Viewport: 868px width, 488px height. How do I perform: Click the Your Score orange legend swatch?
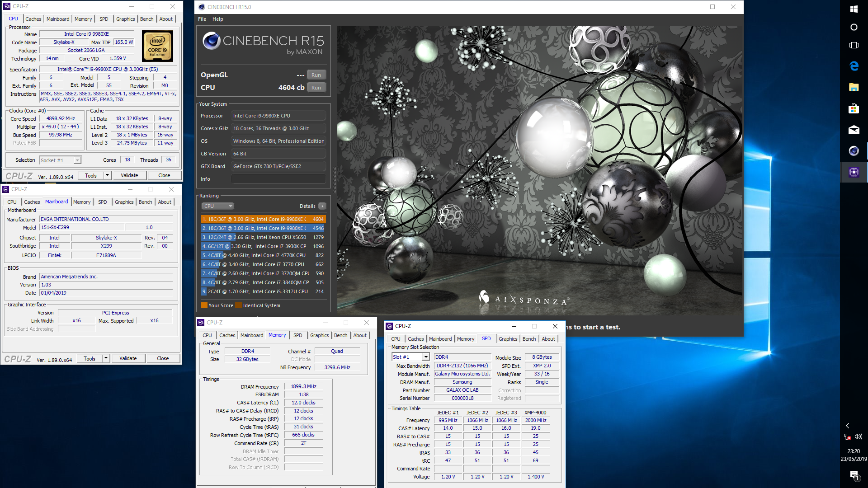[204, 305]
